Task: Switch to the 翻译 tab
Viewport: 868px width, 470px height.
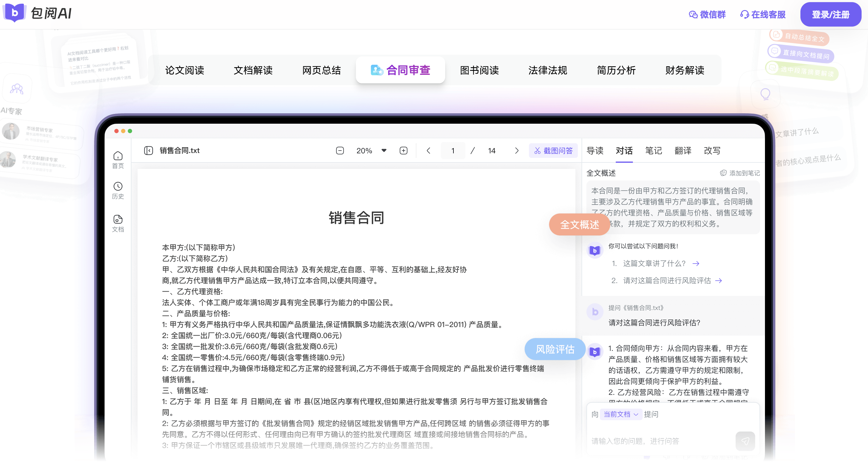Action: point(683,151)
